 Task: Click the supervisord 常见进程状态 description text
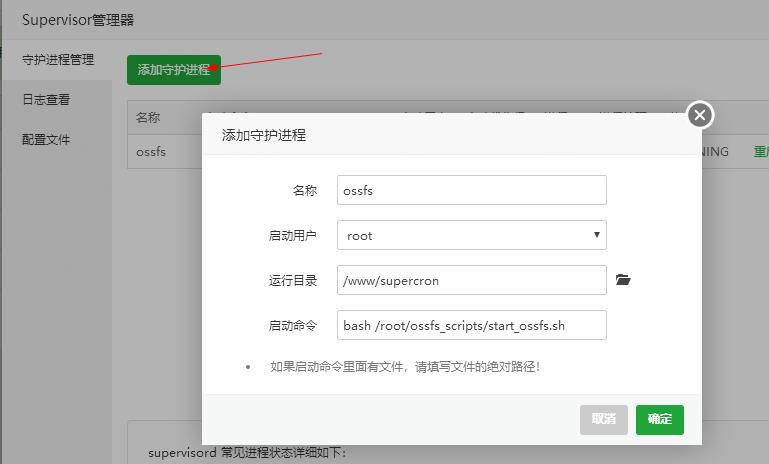pos(247,452)
